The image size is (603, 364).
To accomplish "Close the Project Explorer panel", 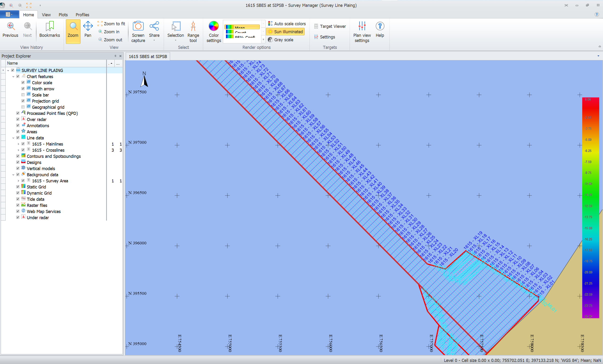I will pyautogui.click(x=120, y=56).
